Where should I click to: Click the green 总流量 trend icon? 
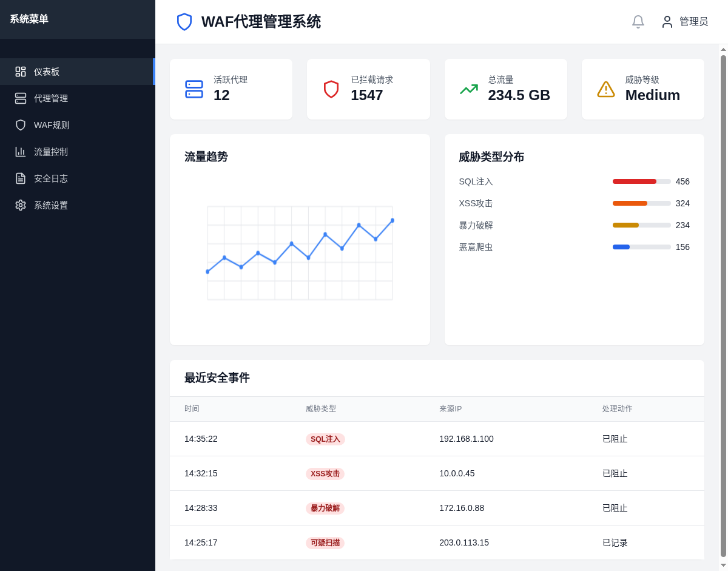[468, 89]
